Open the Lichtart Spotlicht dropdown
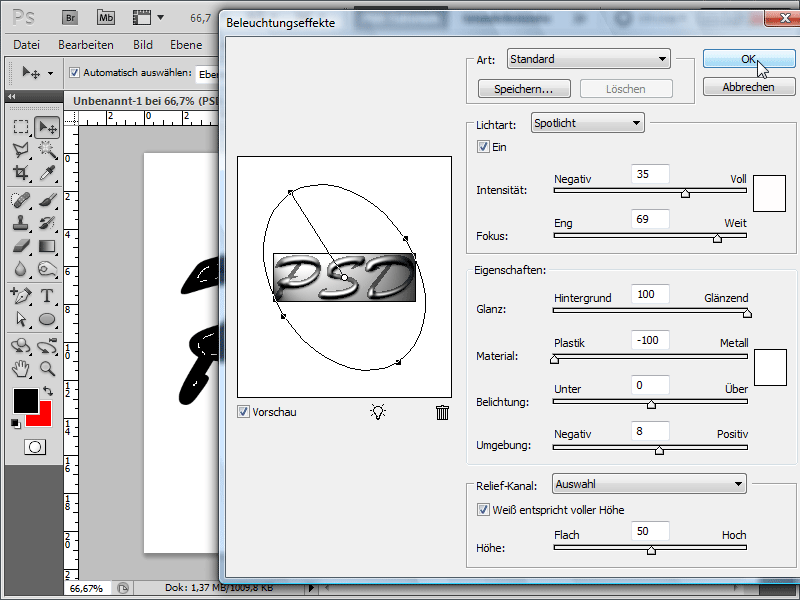 pos(588,123)
